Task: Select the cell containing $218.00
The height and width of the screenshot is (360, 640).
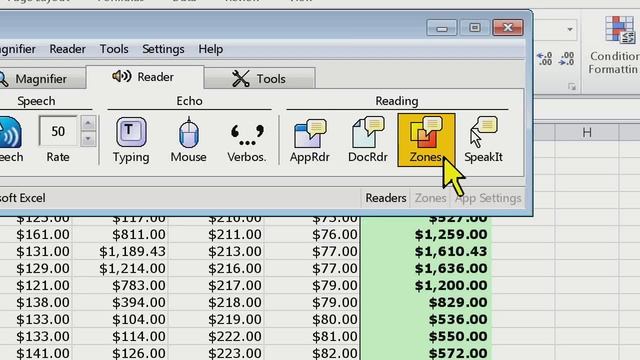Action: pyautogui.click(x=217, y=302)
